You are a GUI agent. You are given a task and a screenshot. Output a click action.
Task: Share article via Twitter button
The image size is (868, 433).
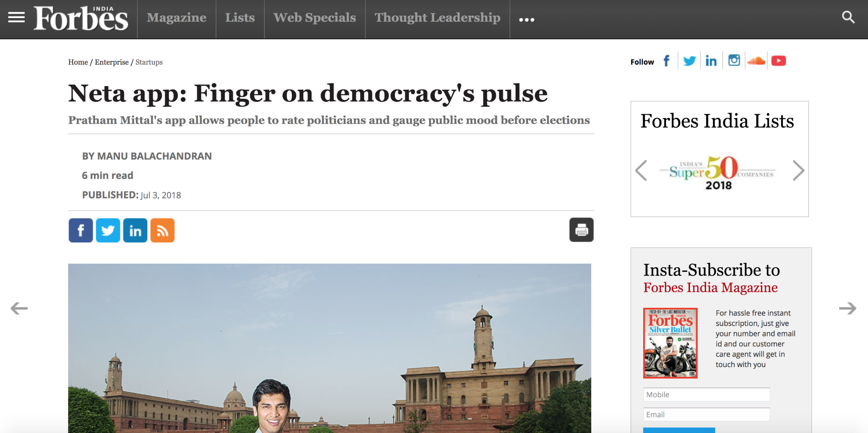tap(108, 230)
